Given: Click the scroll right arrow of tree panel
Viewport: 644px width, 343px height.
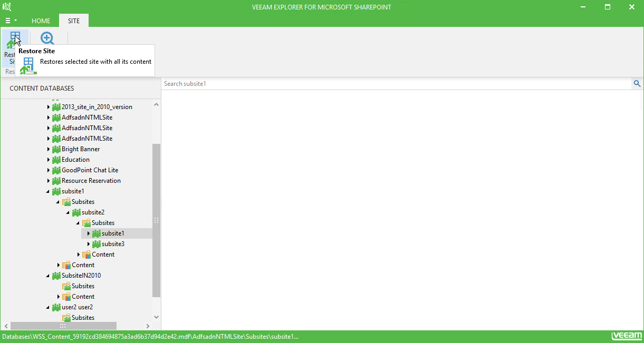Looking at the screenshot, I should (148, 326).
